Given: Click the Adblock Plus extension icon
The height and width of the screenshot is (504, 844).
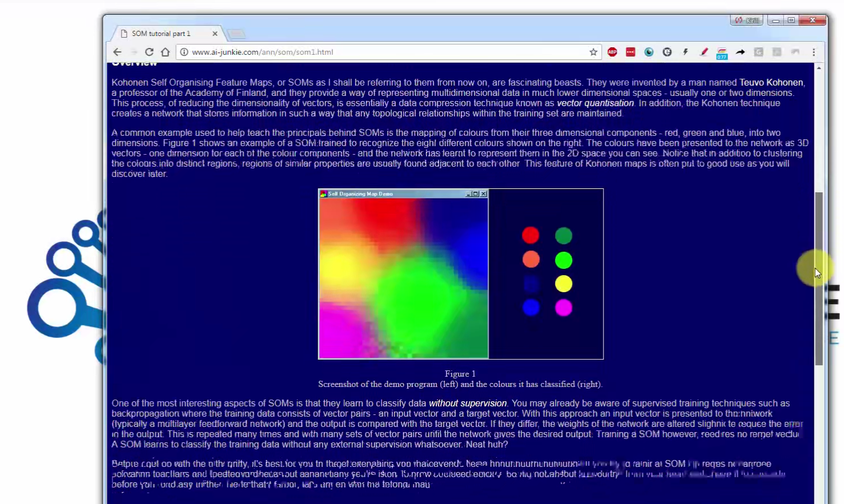Looking at the screenshot, I should coord(612,52).
